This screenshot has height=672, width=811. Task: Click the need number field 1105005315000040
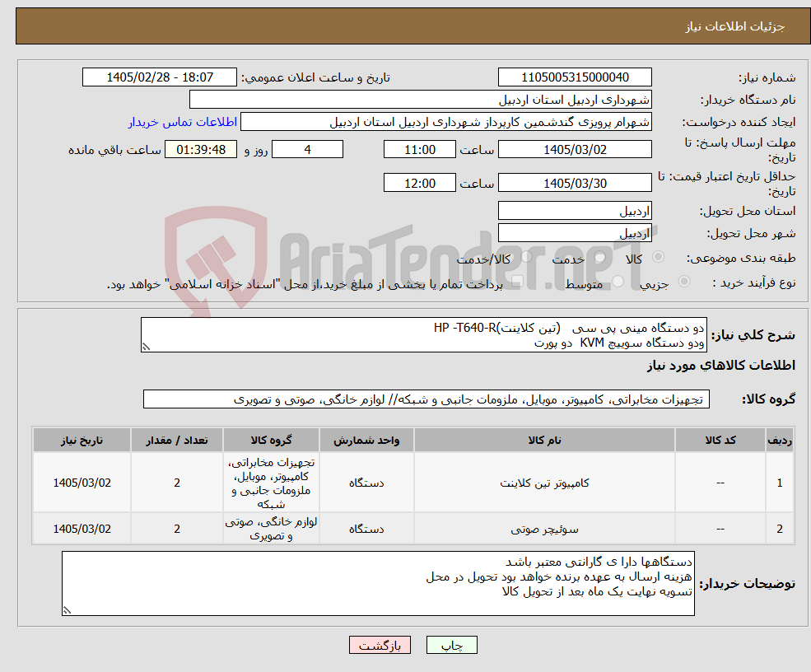(575, 77)
